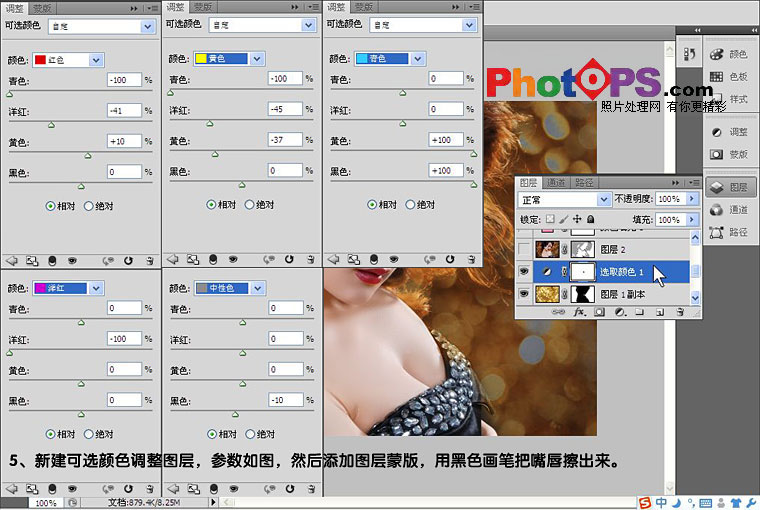This screenshot has height=510, width=760.
Task: Switch to 通道 tab in Layers panel
Action: pyautogui.click(x=555, y=182)
